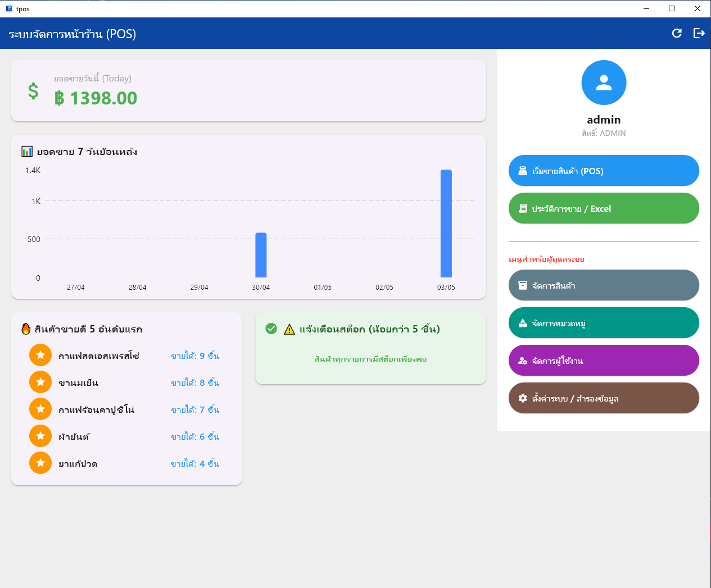Click the 01/05 date label on chart
This screenshot has height=588, width=711.
[x=323, y=288]
